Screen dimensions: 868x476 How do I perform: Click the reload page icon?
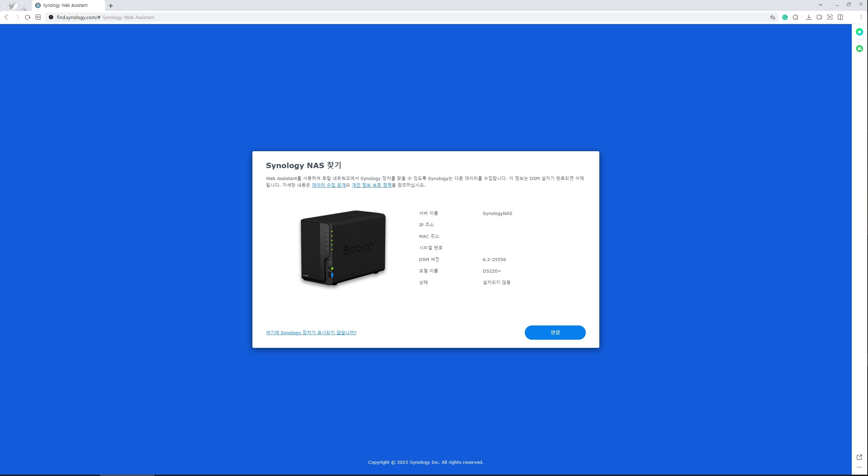coord(27,17)
